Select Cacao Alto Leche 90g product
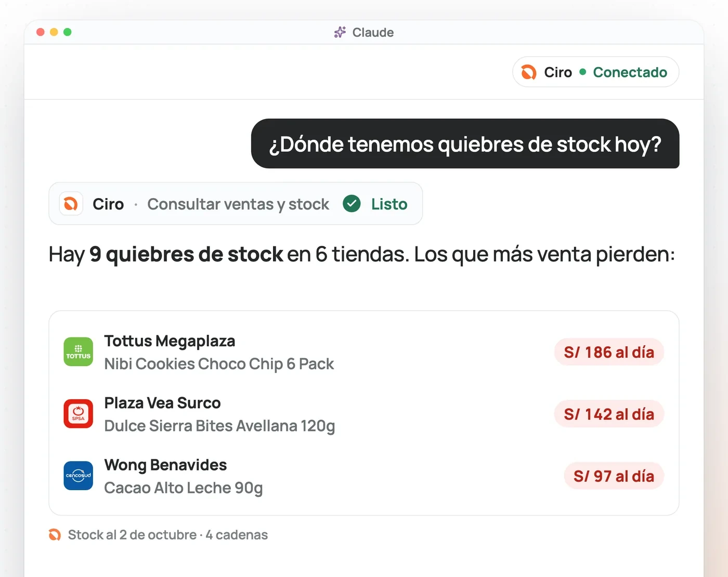Viewport: 728px width, 577px height. coord(183,488)
